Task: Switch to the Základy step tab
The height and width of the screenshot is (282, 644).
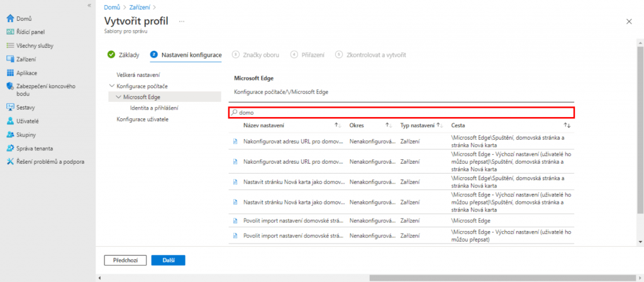Action: pos(123,55)
